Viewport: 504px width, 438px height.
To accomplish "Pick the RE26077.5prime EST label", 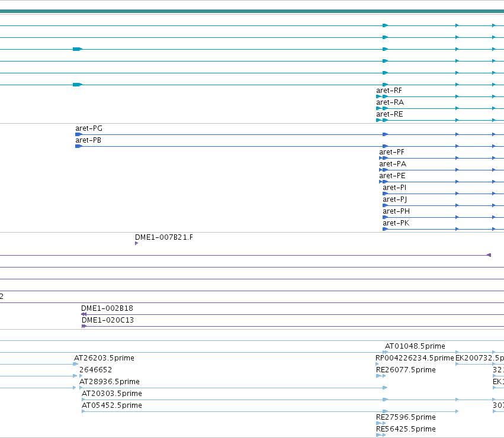I will point(406,370).
